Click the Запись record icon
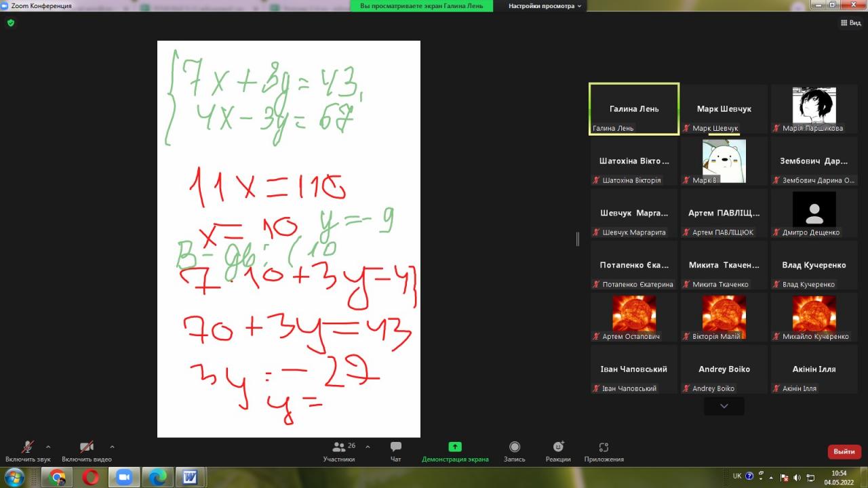868x488 pixels. pyautogui.click(x=515, y=451)
